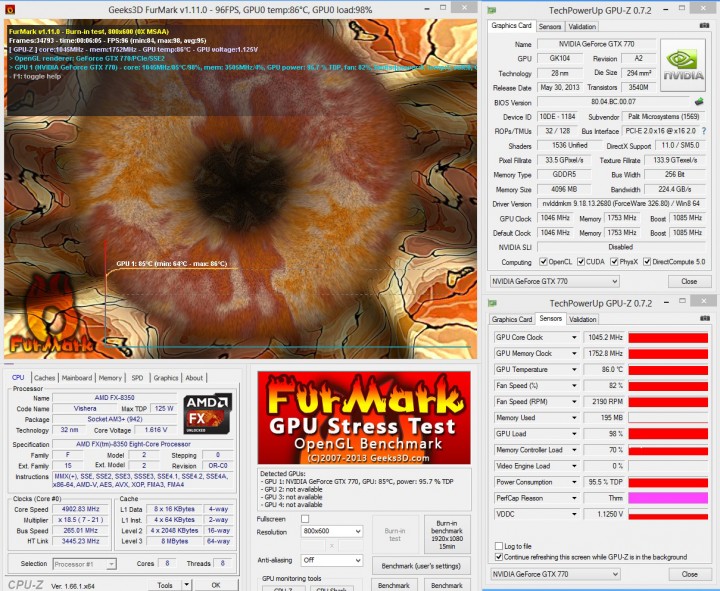Toggle the PhysX checkbox

[x=614, y=262]
